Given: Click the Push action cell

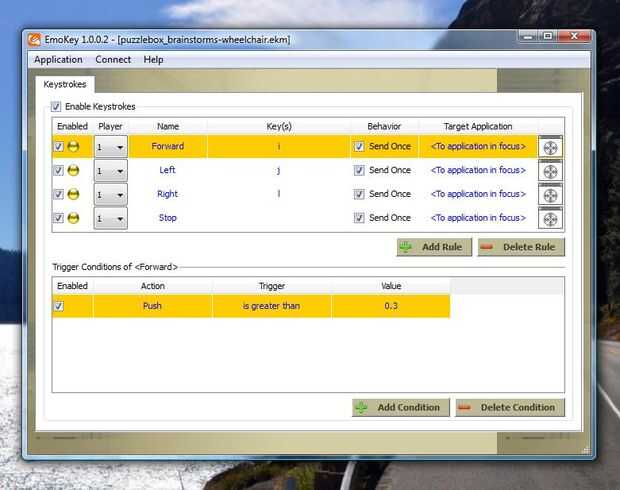Looking at the screenshot, I should (x=152, y=306).
